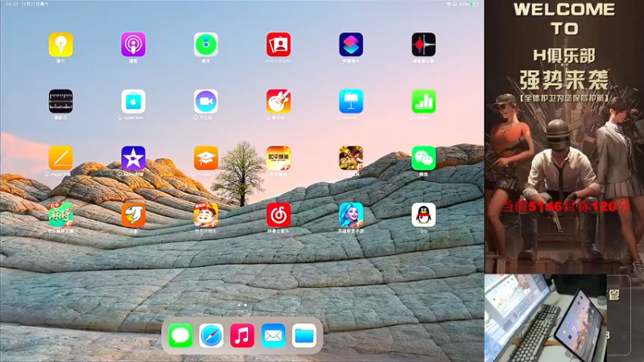Screen dimensions: 644x362
Task: Open the orange shark Douyu app
Action: [x=133, y=214]
